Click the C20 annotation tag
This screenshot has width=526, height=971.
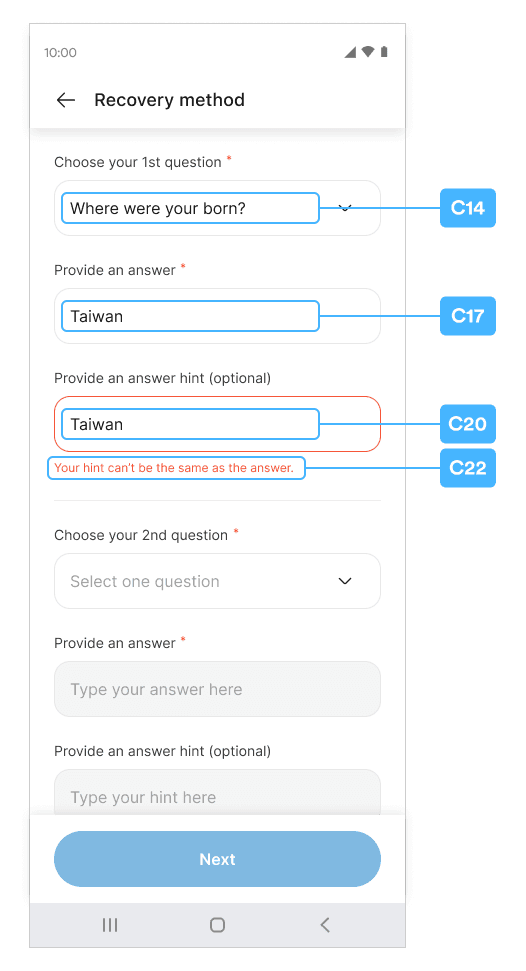click(468, 424)
